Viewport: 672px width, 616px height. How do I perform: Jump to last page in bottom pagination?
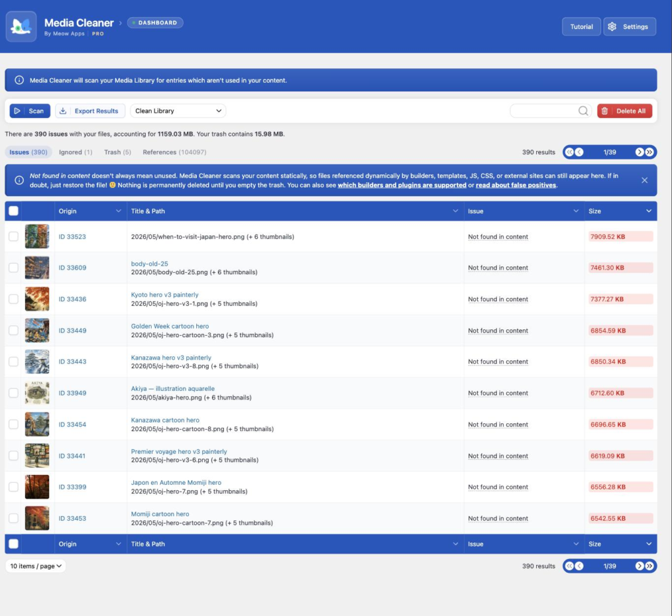coord(649,566)
